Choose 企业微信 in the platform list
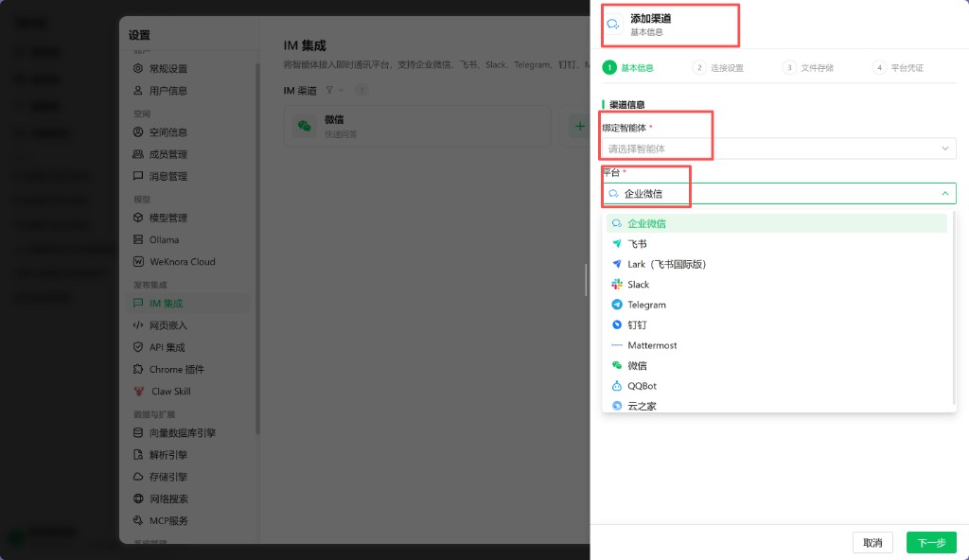The image size is (969, 560). pos(776,224)
